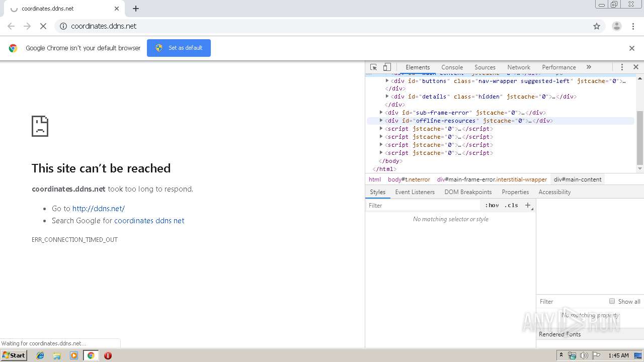Screen dimensions: 644x362
Task: Open the Accessibility tab
Action: [554, 192]
